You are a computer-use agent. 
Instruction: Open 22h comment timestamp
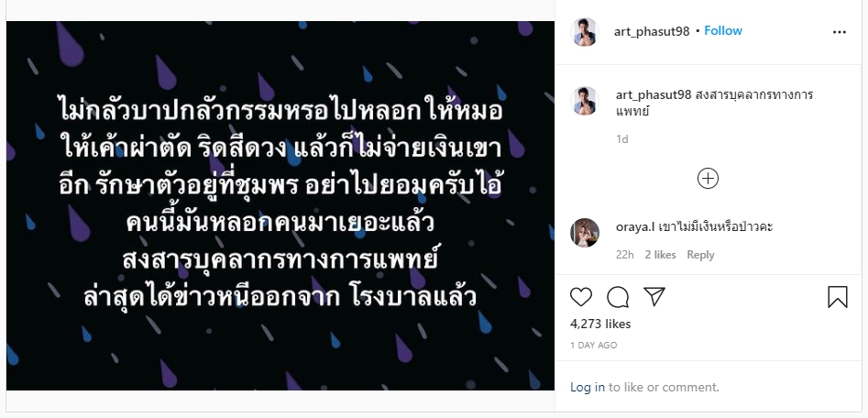pos(625,255)
